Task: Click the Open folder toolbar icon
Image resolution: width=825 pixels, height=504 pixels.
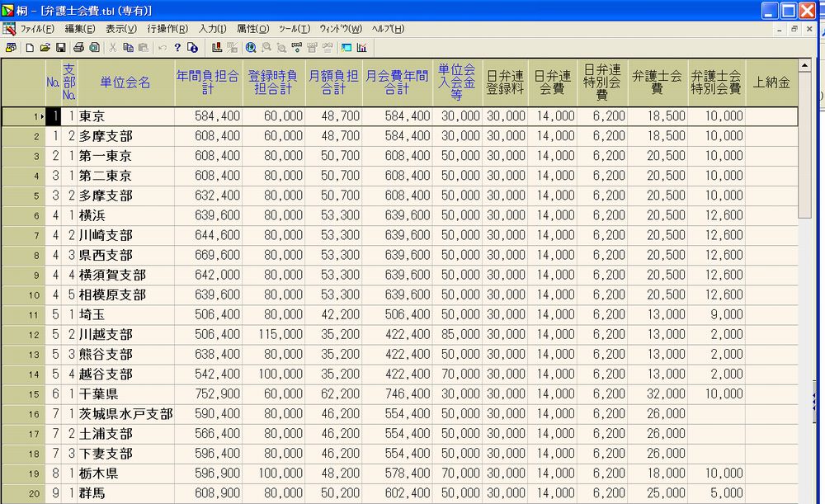Action: [45, 48]
